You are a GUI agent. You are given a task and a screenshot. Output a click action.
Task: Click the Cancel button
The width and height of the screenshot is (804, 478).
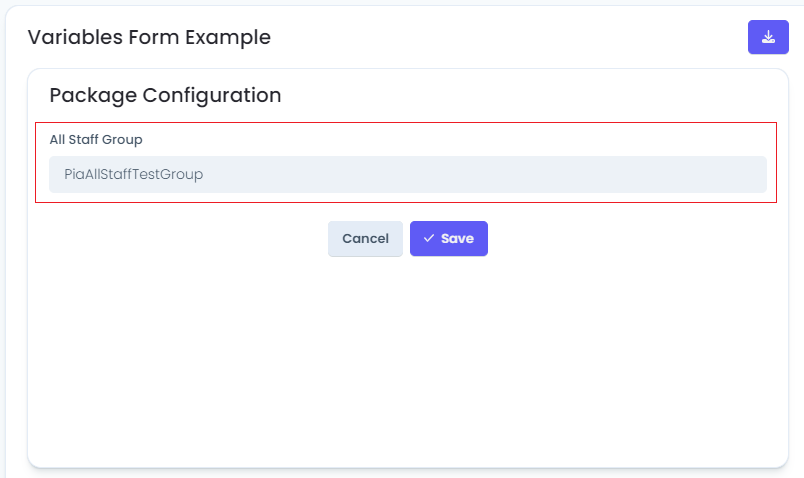pos(365,238)
